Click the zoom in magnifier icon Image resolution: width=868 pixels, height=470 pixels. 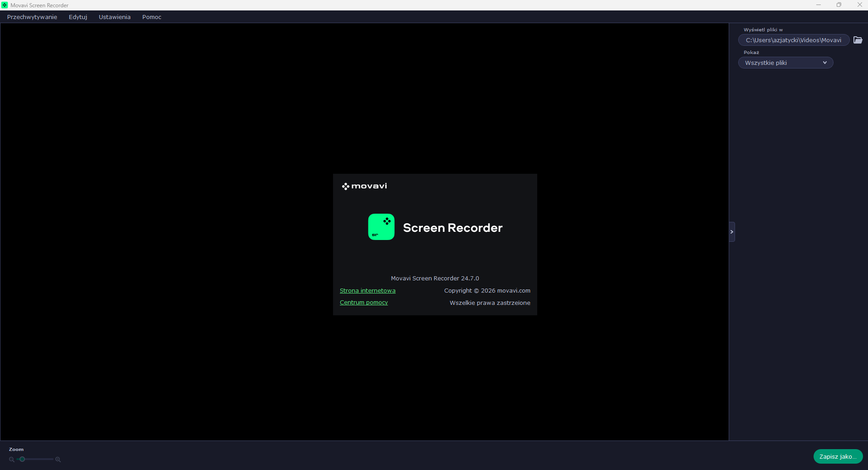click(58, 460)
